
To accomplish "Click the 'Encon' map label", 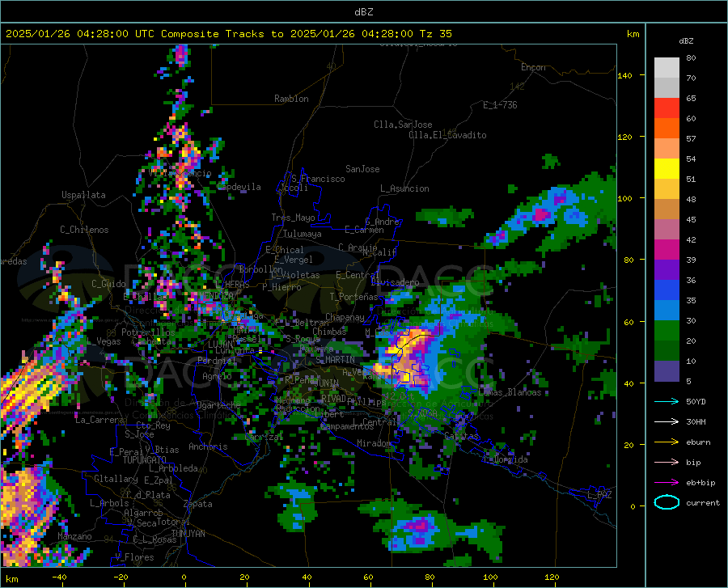I will coord(533,67).
